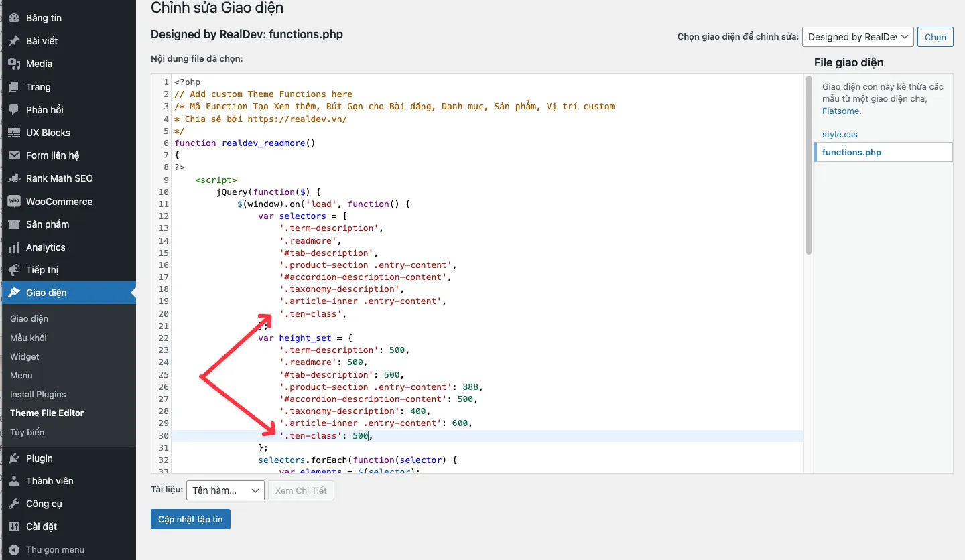Click the Công cụ wrench icon

tap(14, 504)
